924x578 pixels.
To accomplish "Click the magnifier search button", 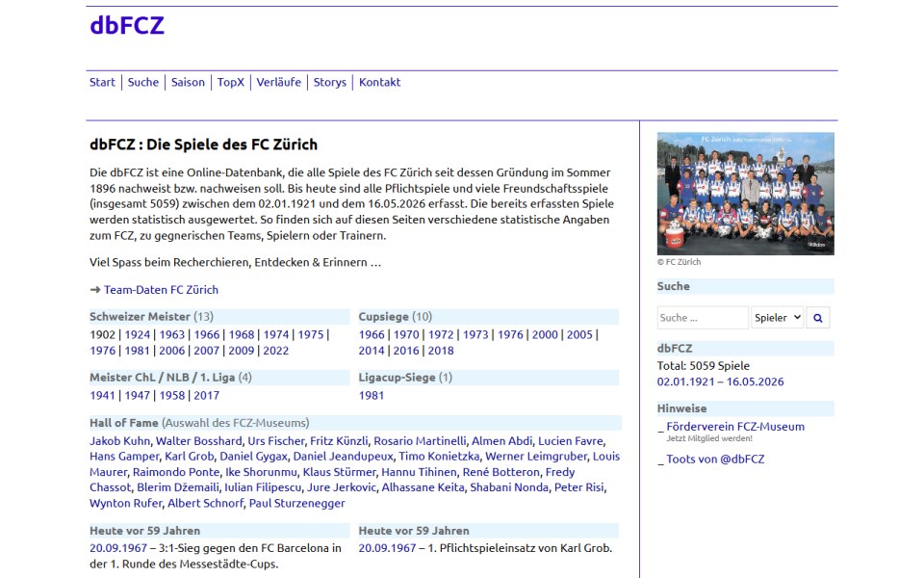I will point(817,318).
